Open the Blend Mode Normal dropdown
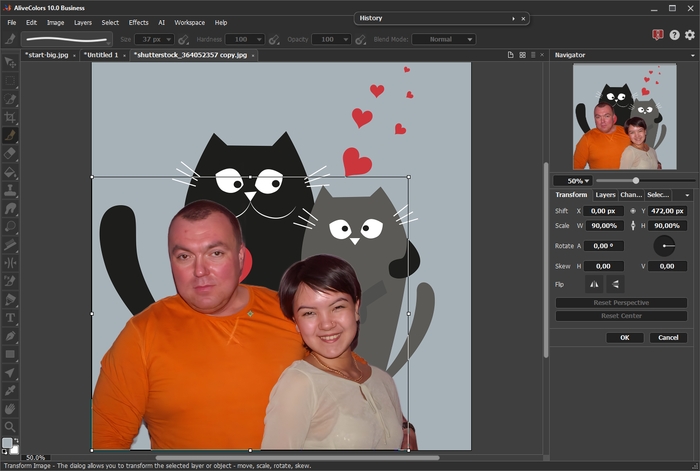This screenshot has height=471, width=700. (x=444, y=39)
